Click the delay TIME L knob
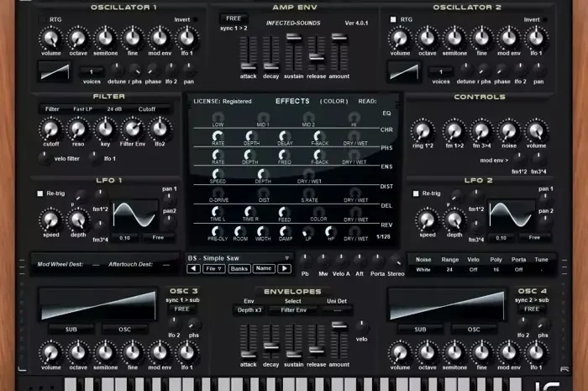The height and width of the screenshot is (391, 588). pos(217,212)
